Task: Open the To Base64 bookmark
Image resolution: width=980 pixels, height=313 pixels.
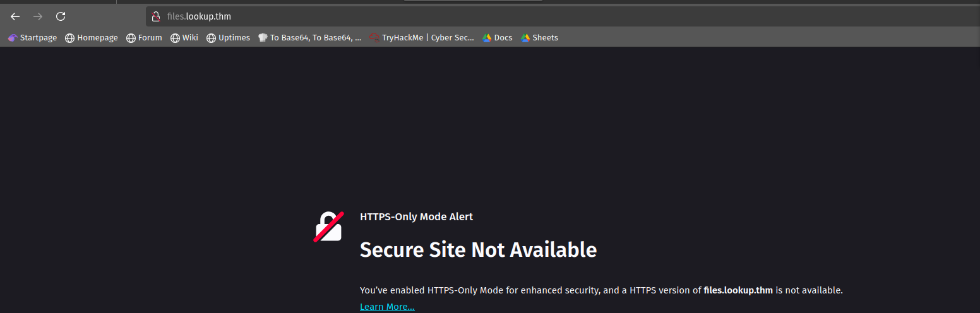Action: click(x=309, y=38)
